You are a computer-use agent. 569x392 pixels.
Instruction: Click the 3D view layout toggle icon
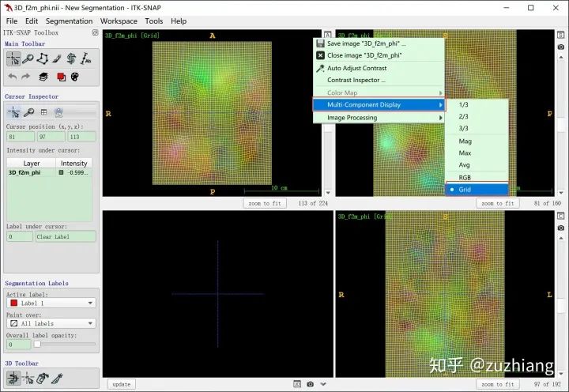(x=297, y=384)
